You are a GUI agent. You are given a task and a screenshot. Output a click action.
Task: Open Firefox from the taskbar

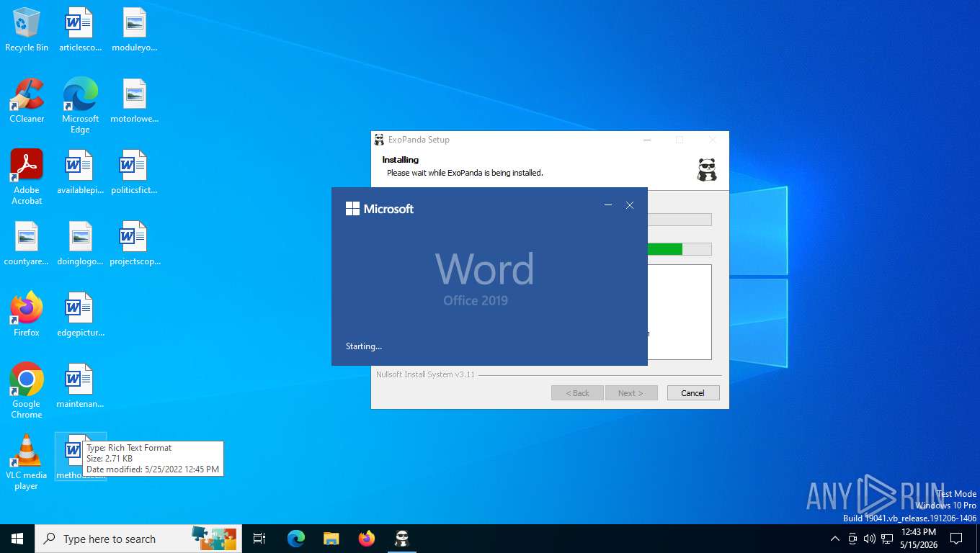pyautogui.click(x=367, y=539)
